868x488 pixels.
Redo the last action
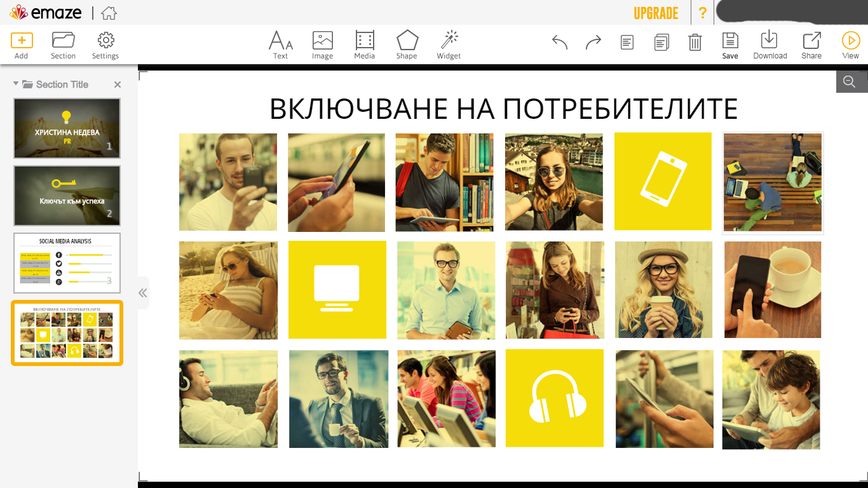point(593,43)
